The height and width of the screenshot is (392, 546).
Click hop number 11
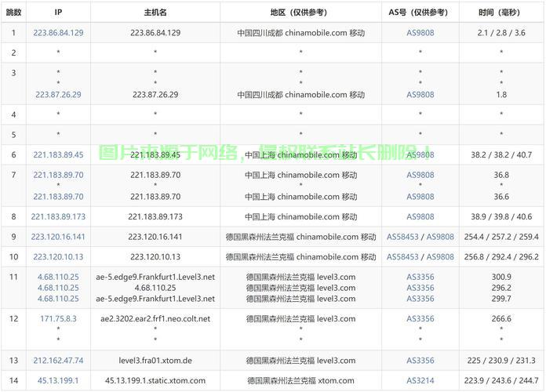click(13, 277)
